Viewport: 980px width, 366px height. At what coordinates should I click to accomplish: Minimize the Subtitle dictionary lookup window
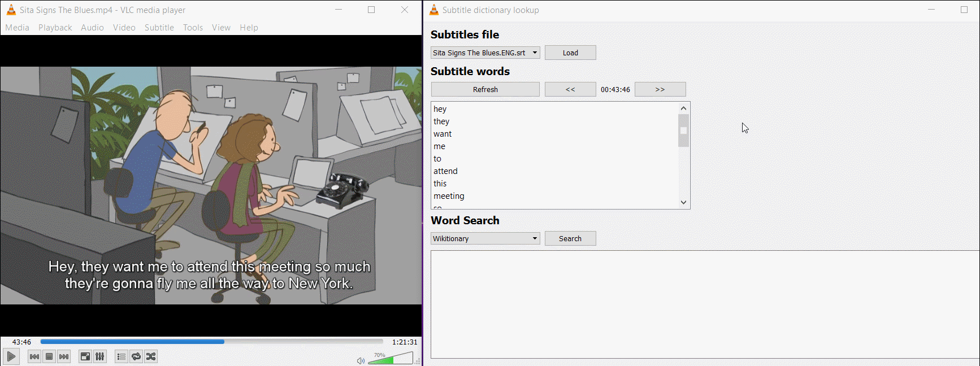pos(931,10)
